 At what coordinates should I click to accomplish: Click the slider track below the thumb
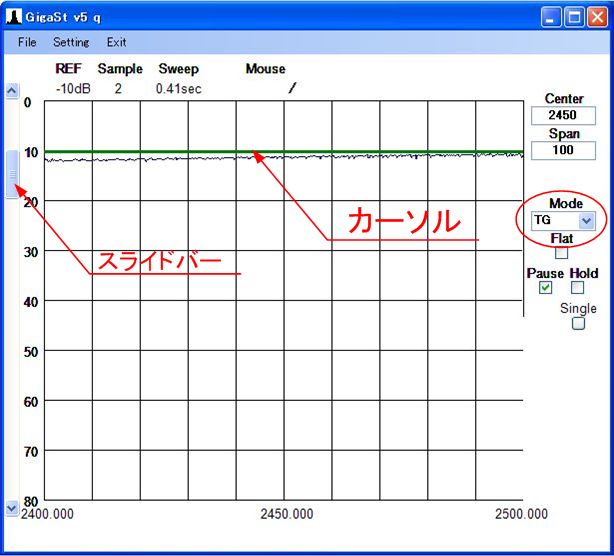click(x=12, y=350)
